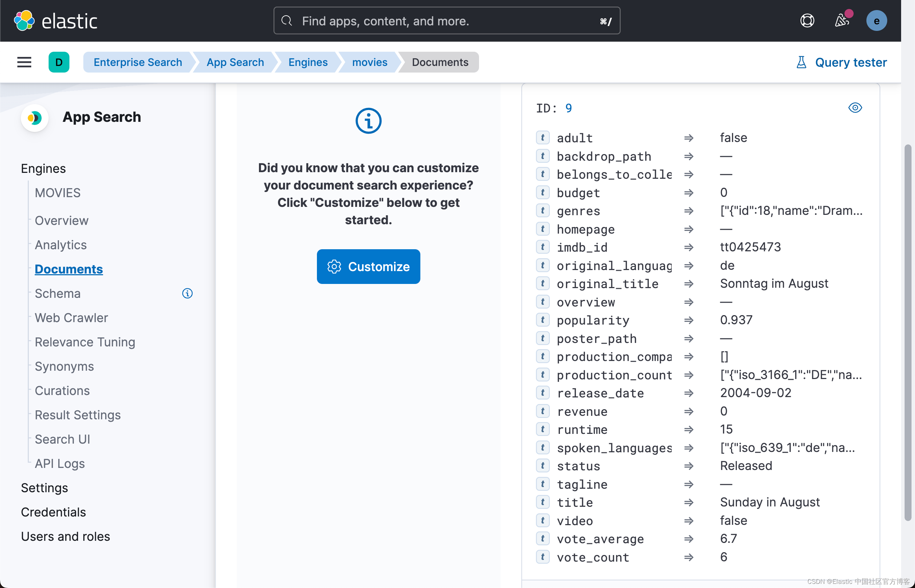Viewport: 915px width, 588px height.
Task: Click the 'Released' status value
Action: tap(746, 466)
